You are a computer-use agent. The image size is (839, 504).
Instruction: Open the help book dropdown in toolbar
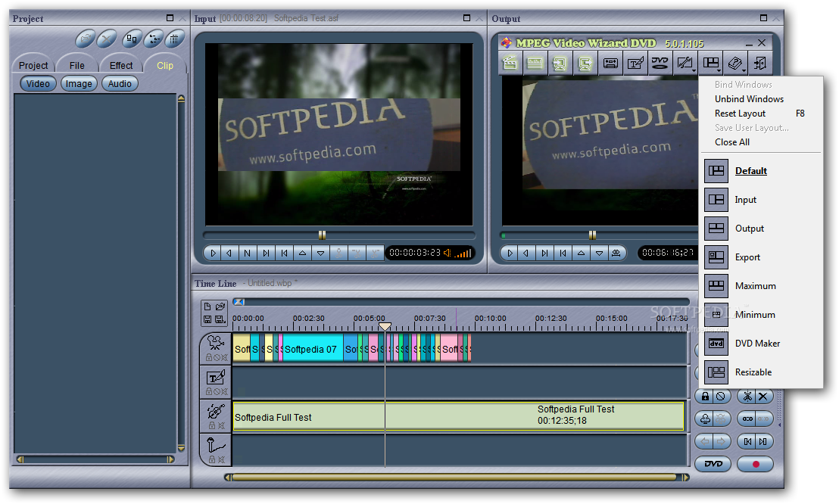[x=736, y=64]
